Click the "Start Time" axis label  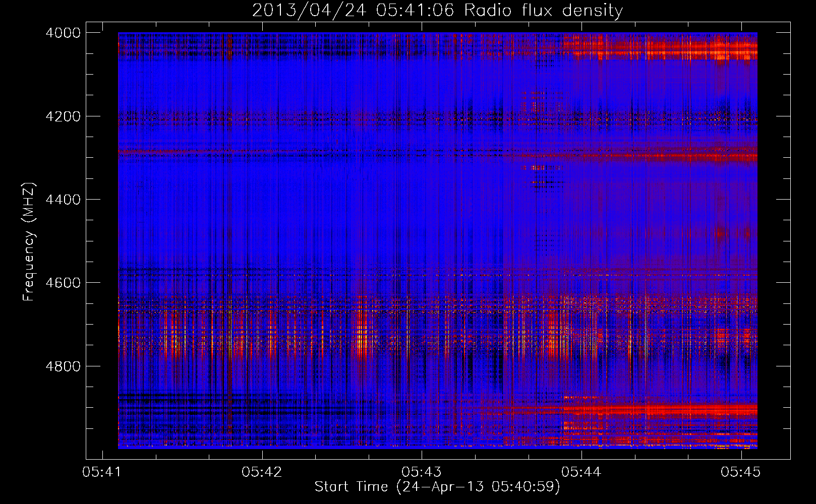437,487
